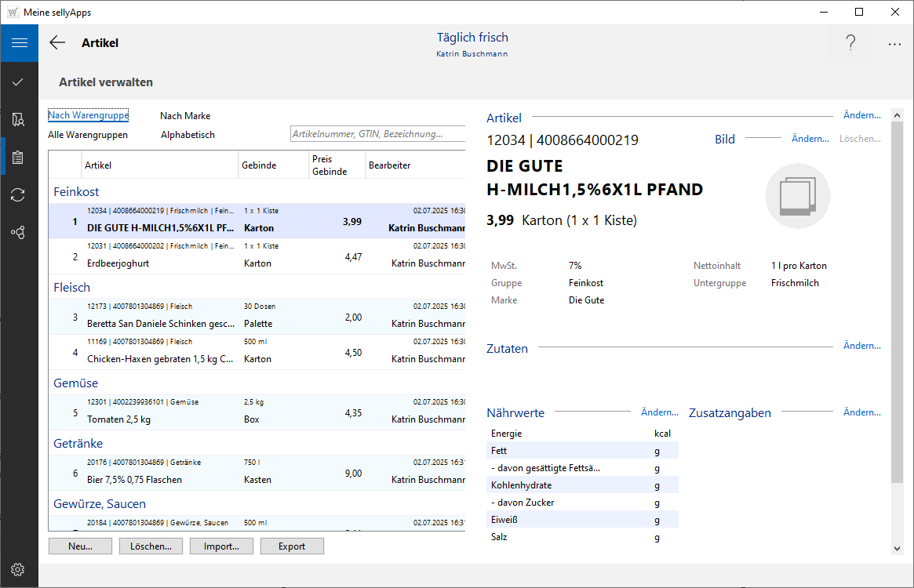This screenshot has width=914, height=588.
Task: Open the sync arrows icon in the sidebar
Action: click(x=19, y=195)
